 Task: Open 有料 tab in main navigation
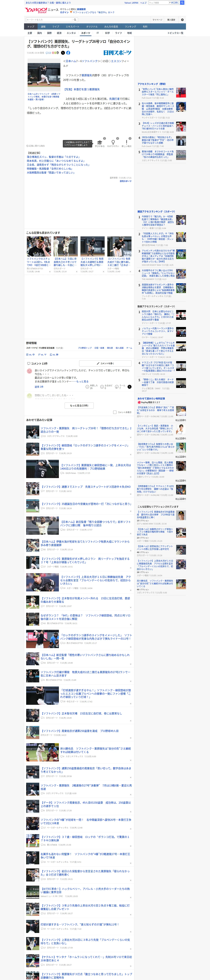tap(145, 27)
